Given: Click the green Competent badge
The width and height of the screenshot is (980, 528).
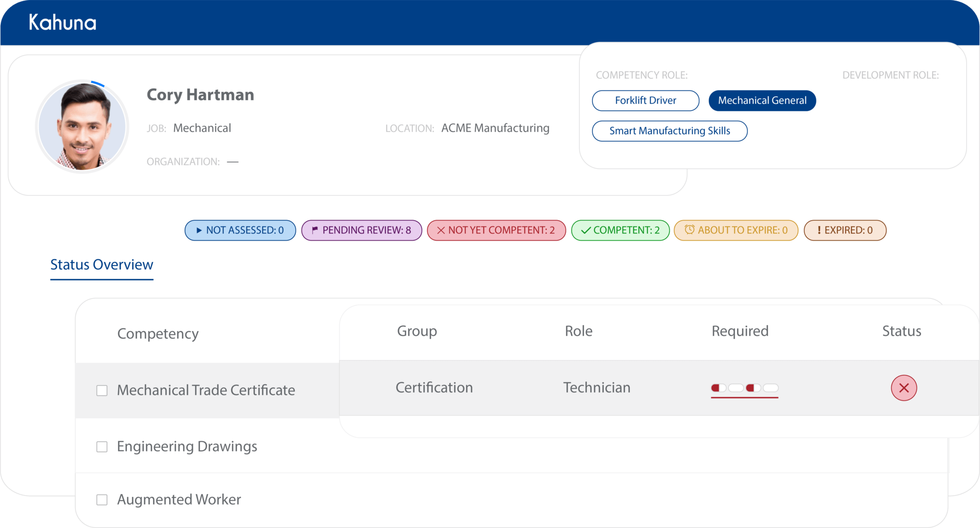Looking at the screenshot, I should [x=621, y=230].
